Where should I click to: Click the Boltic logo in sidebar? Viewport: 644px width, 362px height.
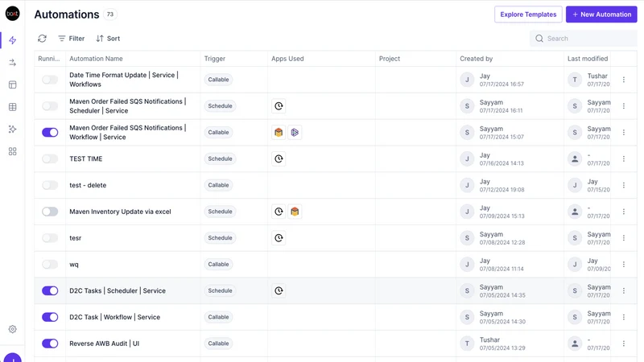(12, 14)
